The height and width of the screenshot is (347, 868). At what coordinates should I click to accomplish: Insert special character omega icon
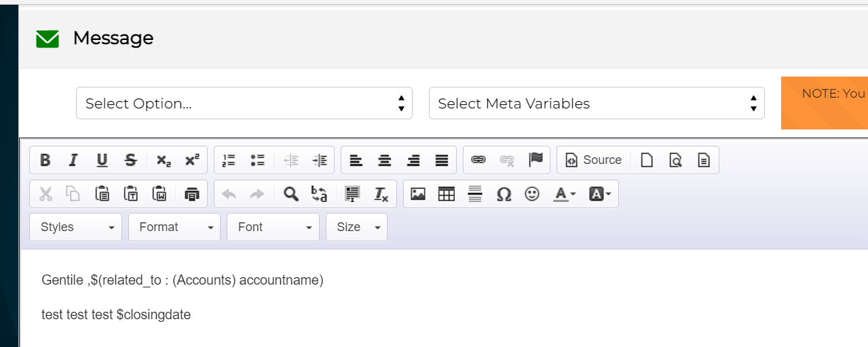tap(504, 195)
